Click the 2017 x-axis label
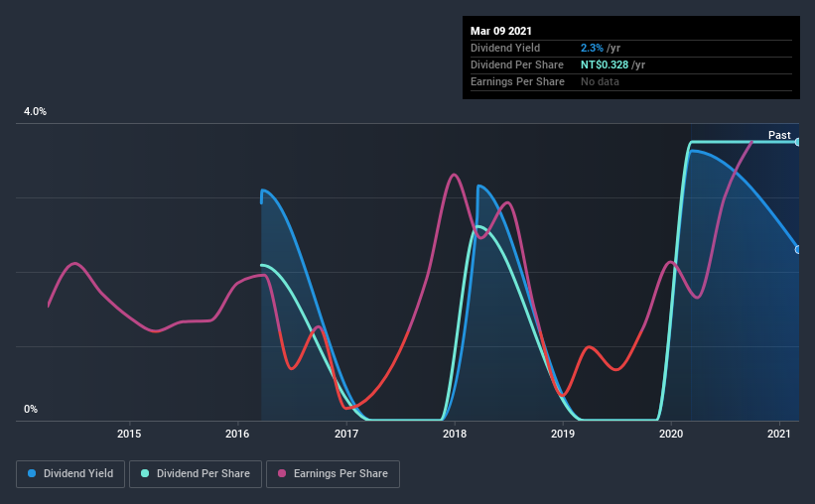The image size is (815, 504). 346,434
